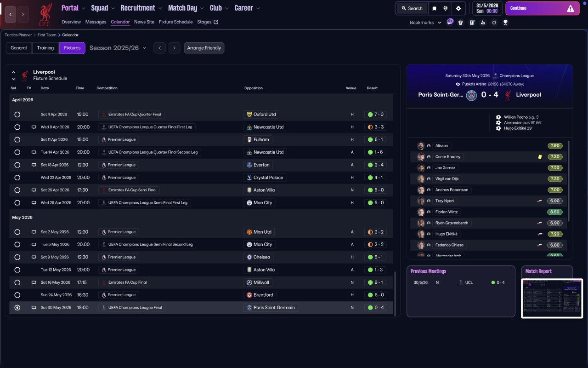Select the radio for Oxford Utd fixture
The image size is (588, 368).
[x=17, y=115]
